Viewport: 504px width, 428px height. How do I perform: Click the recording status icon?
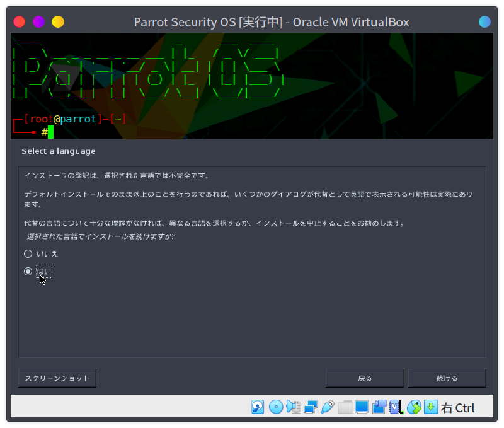coord(379,407)
